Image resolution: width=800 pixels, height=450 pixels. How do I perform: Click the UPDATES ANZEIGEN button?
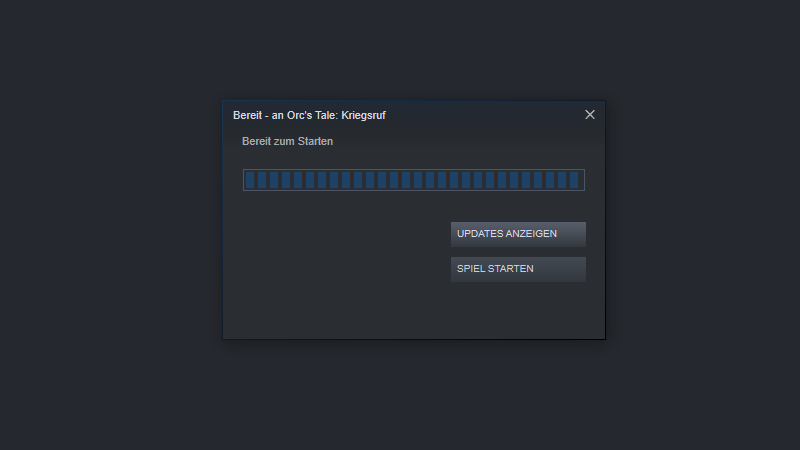(x=518, y=234)
